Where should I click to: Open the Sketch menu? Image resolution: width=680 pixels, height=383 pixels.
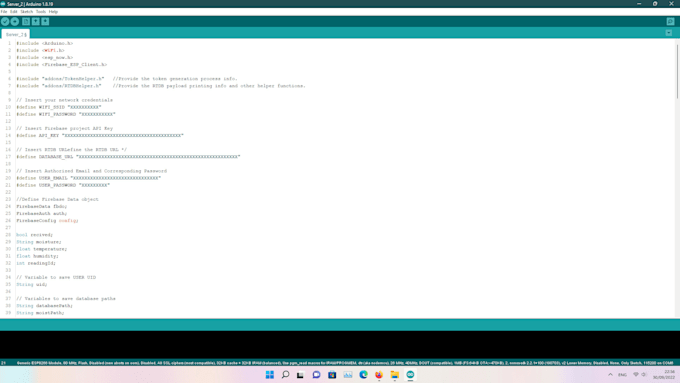(x=26, y=12)
